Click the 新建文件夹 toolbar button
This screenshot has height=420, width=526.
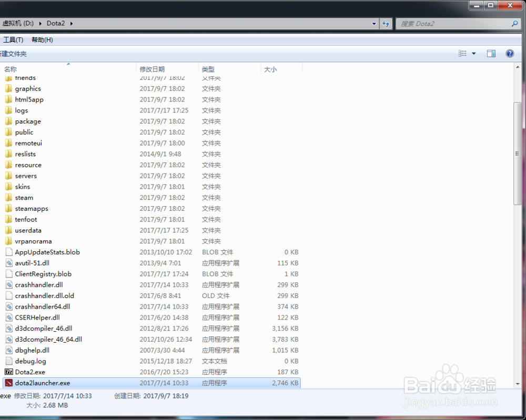pos(13,54)
